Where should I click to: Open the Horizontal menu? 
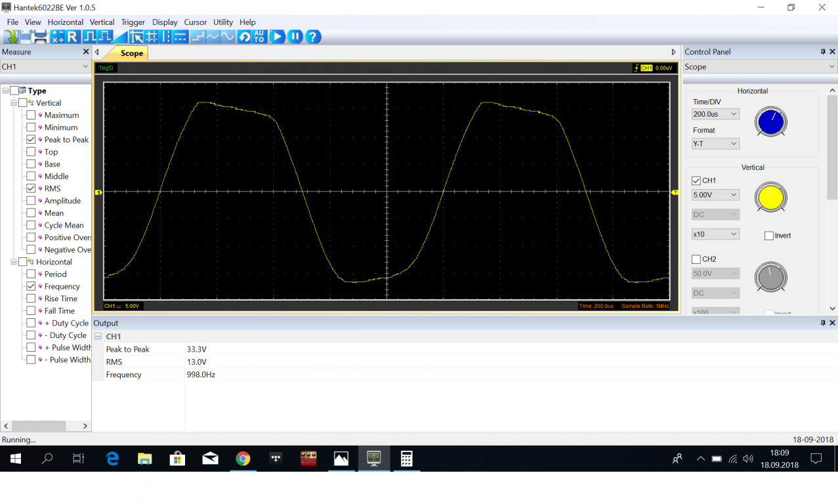click(x=66, y=22)
